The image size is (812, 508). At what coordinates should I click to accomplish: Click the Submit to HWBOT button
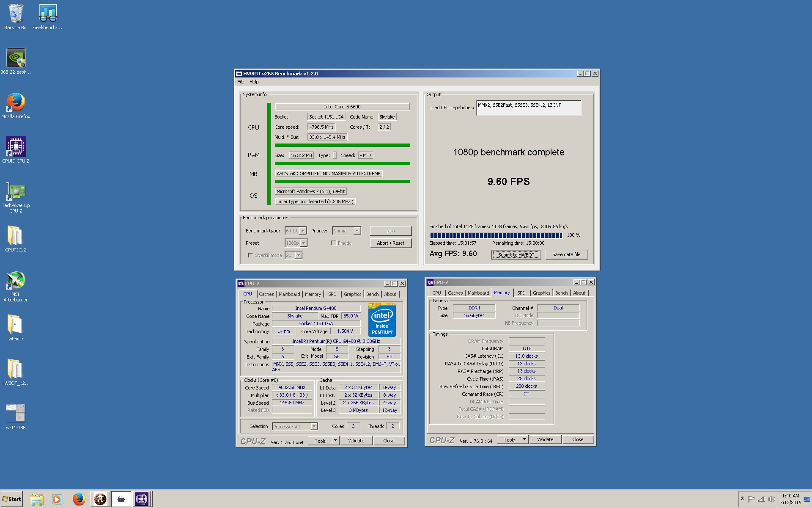coord(516,254)
